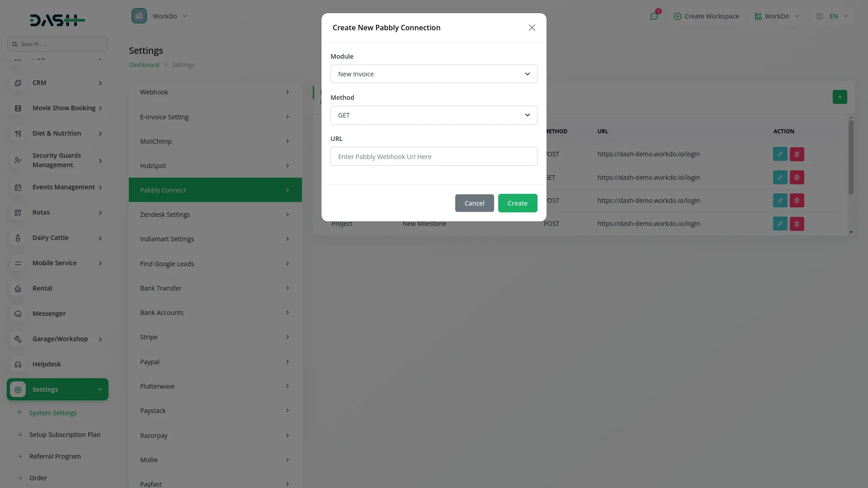
Task: Click the Pabbly Webhook URL input field
Action: (x=434, y=156)
